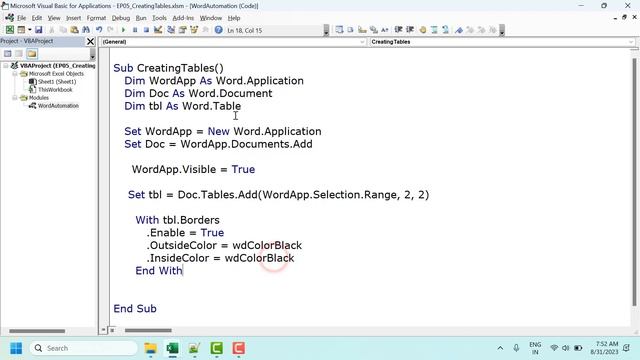
Task: Undo last edit via Undo icon
Action: click(99, 30)
